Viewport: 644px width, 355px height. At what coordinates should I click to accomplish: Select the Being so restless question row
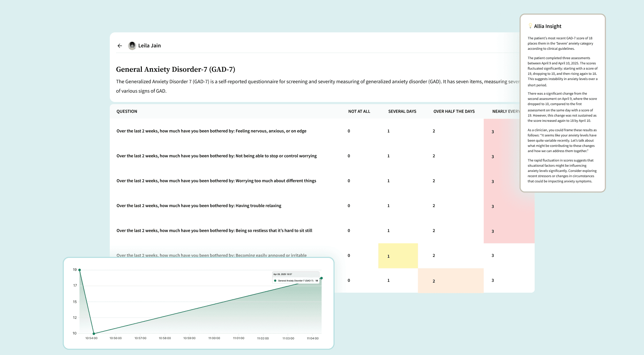click(214, 231)
